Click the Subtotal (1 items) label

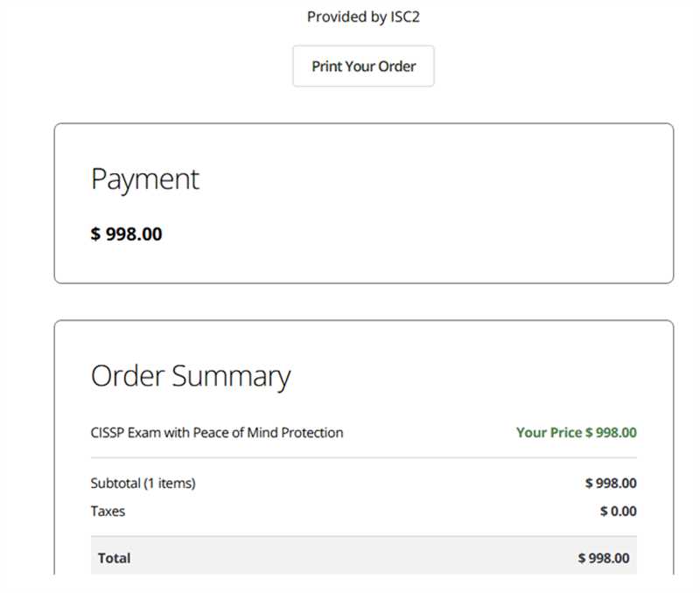(x=143, y=483)
